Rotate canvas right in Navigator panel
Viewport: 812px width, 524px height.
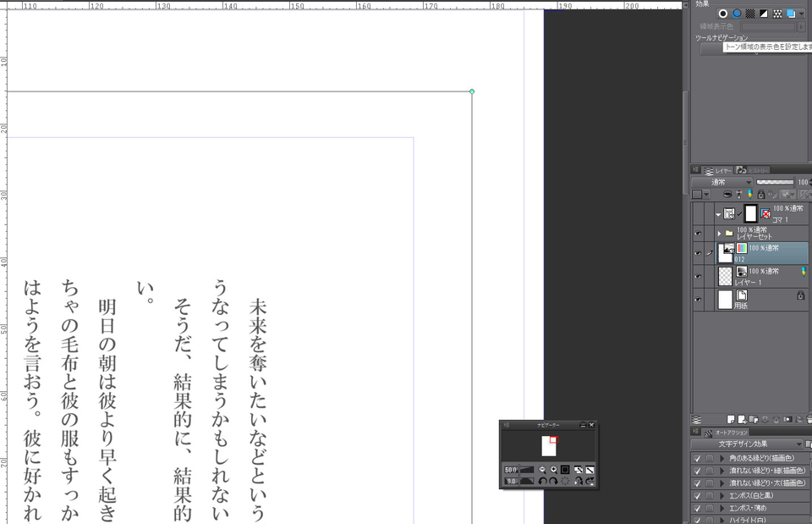[553, 481]
